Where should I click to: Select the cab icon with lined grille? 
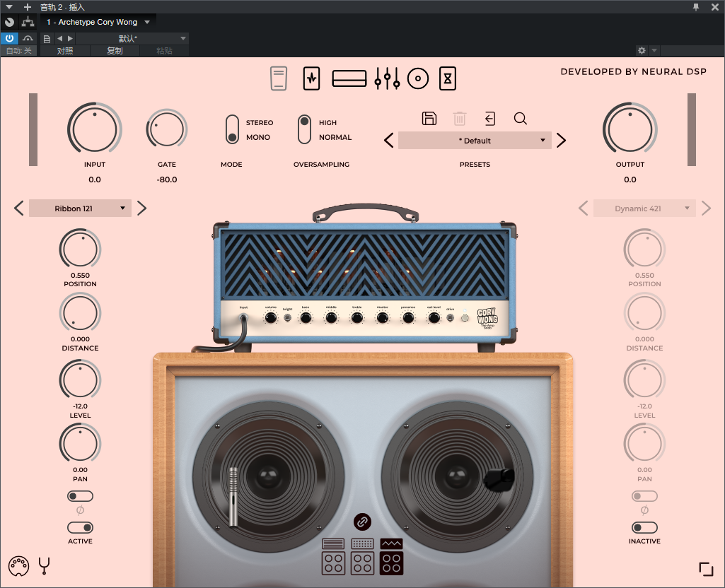[333, 557]
